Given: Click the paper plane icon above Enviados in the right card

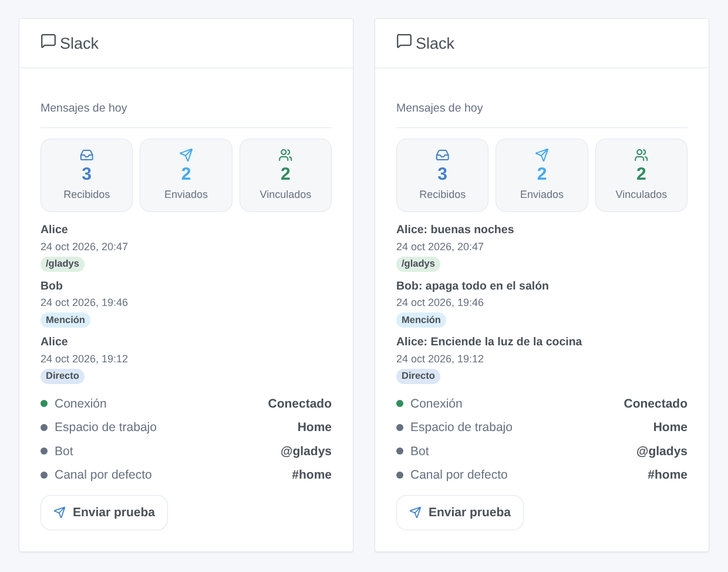Looking at the screenshot, I should (x=542, y=155).
